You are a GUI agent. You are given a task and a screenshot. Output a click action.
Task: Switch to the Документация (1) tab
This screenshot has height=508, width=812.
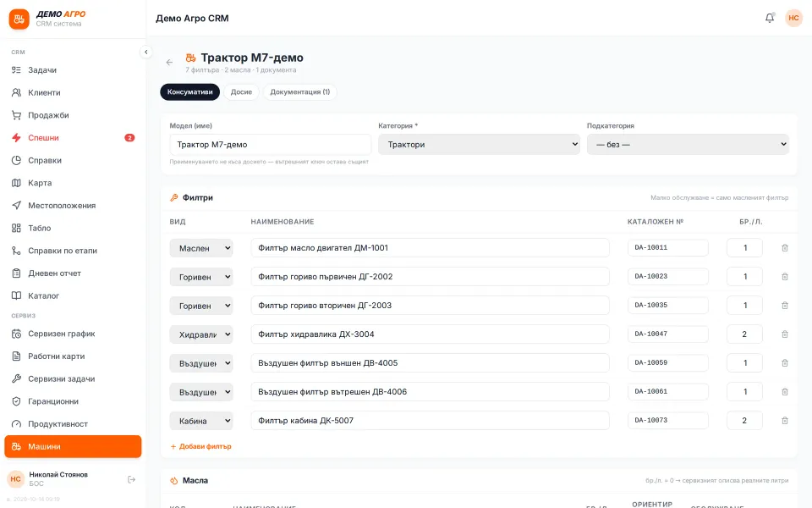pyautogui.click(x=299, y=91)
